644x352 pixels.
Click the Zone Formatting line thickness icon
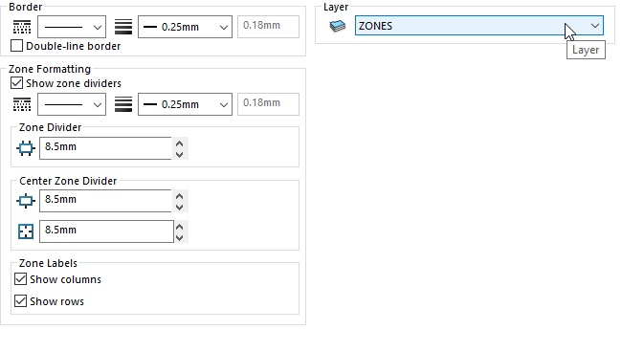coord(123,104)
